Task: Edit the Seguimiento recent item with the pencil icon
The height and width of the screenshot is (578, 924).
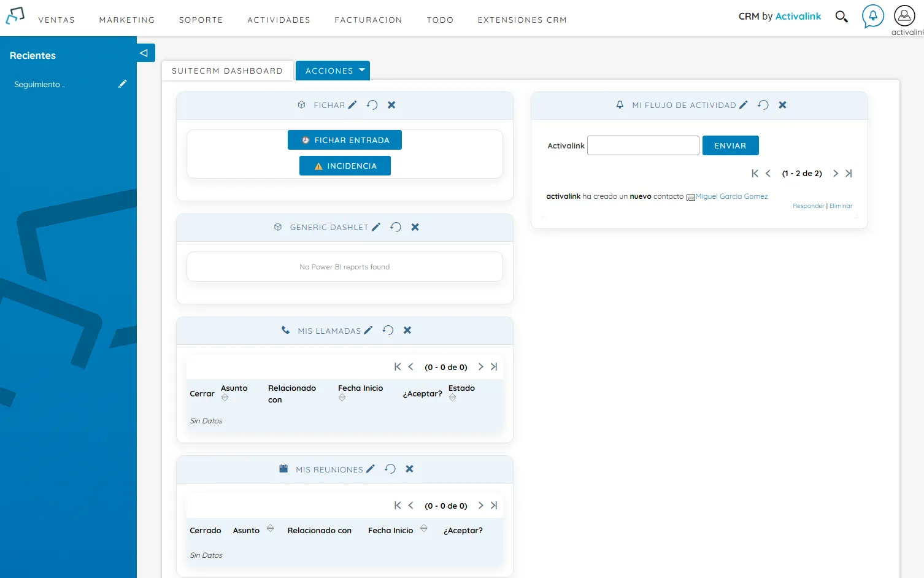Action: [x=123, y=84]
